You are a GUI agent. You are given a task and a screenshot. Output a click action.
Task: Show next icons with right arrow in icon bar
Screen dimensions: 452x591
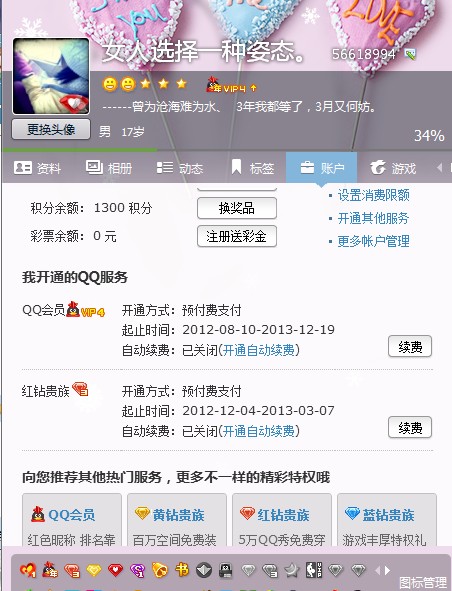[x=387, y=570]
